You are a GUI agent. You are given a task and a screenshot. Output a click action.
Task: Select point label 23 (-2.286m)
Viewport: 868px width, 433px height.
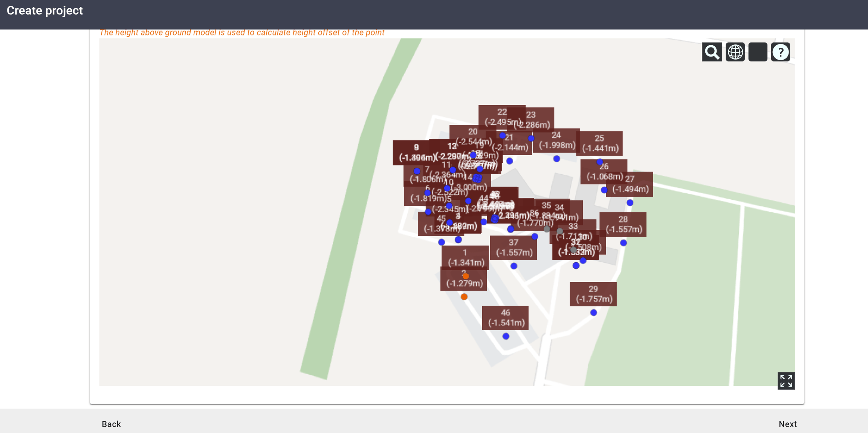tap(531, 119)
